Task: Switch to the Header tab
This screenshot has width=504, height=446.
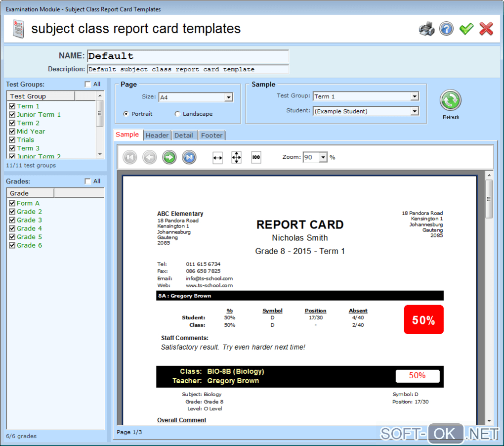Action: tap(157, 135)
